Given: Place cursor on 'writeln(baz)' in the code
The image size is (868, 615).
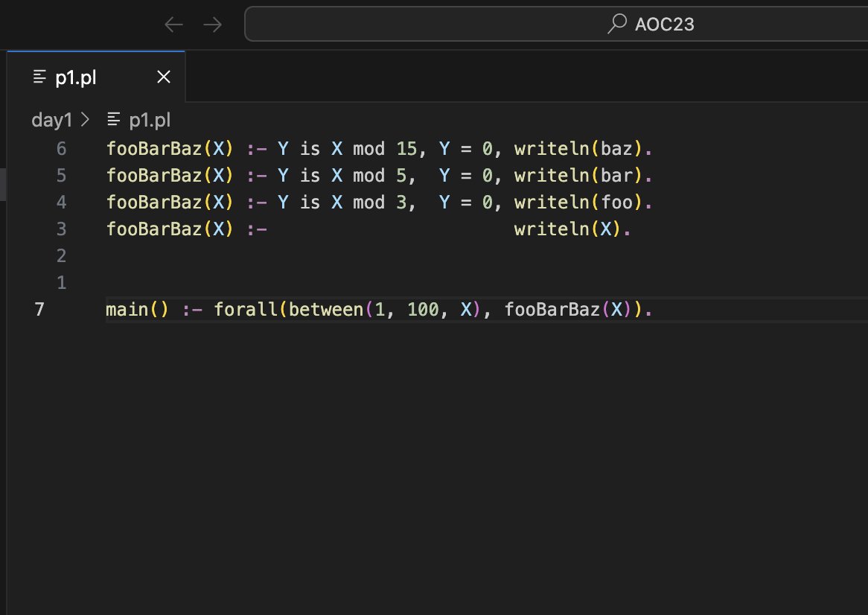Looking at the screenshot, I should (578, 149).
